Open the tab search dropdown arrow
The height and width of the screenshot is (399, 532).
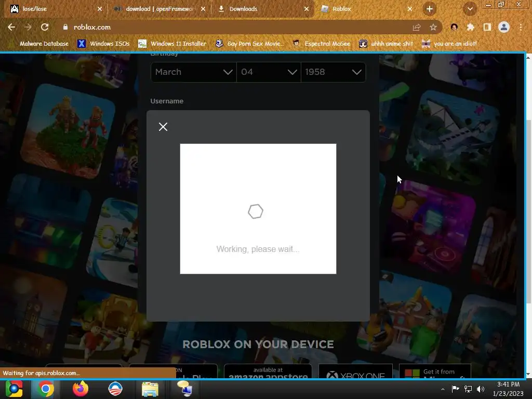pyautogui.click(x=470, y=9)
